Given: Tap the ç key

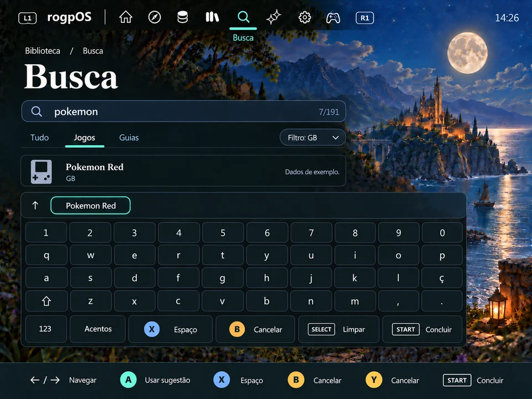Looking at the screenshot, I should [442, 278].
